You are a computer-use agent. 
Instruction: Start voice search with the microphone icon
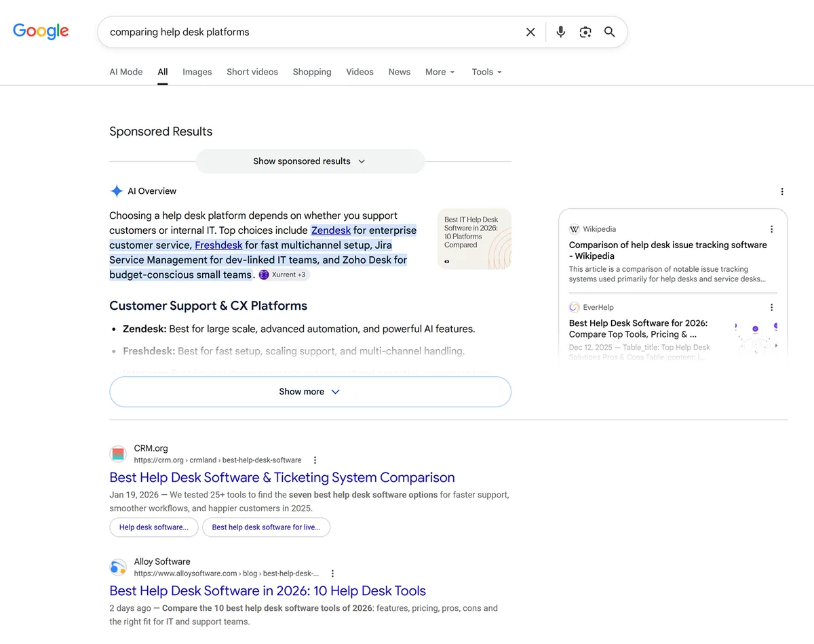560,32
